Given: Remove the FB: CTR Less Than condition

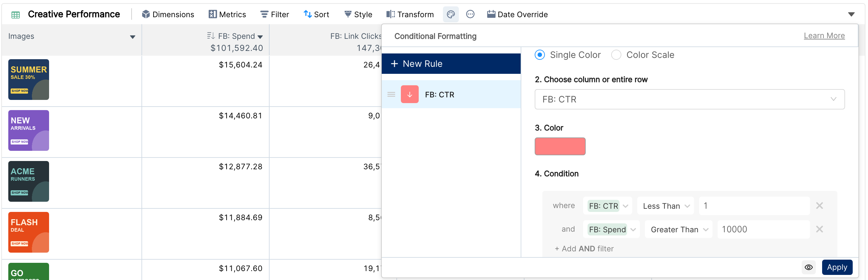Looking at the screenshot, I should coord(819,206).
